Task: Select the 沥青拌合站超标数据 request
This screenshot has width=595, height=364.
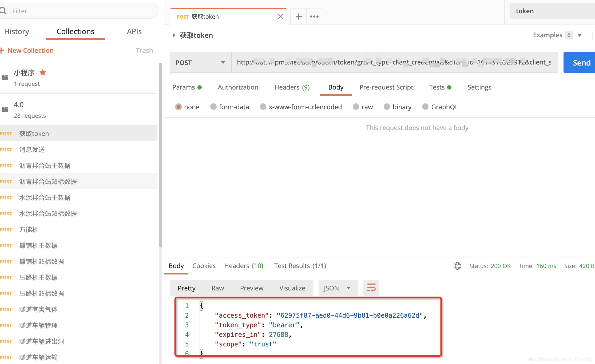Action: click(79, 181)
